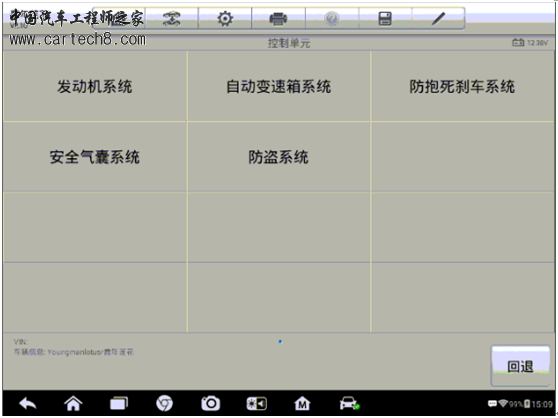Viewport: 558px width, 418px height.
Task: Select the pen data logging icon
Action: pos(438,18)
